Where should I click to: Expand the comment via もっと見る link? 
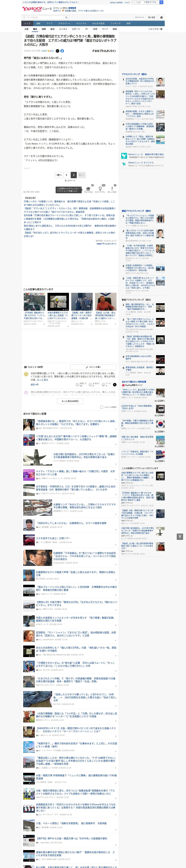43,379
